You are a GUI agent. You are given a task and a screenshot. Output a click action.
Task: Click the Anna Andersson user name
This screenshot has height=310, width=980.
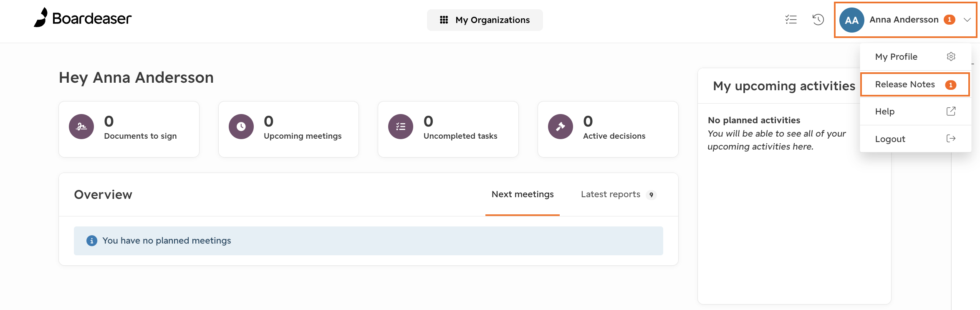click(x=904, y=20)
